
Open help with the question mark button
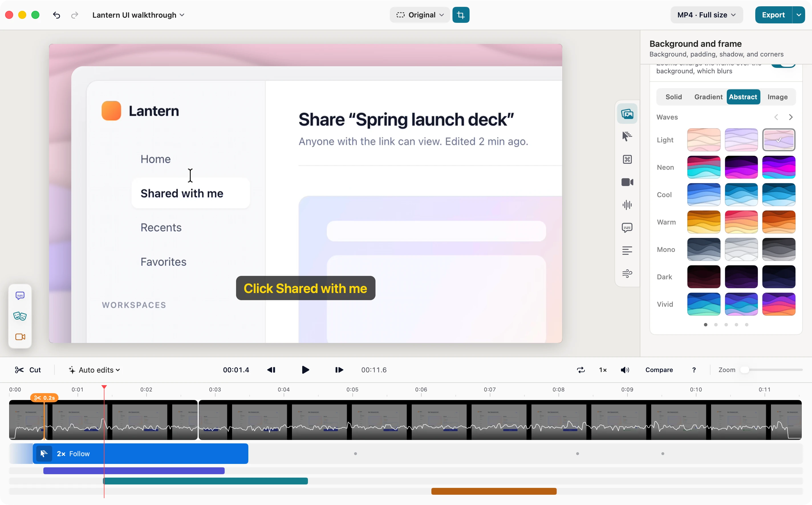tap(694, 370)
